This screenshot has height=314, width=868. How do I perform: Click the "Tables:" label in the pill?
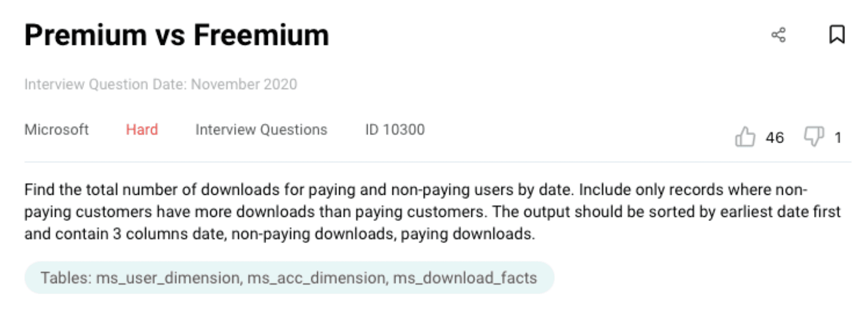click(x=66, y=278)
